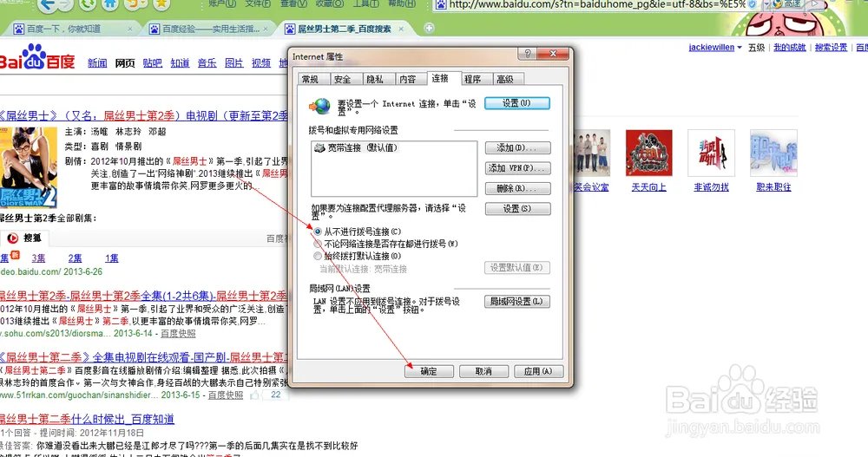Click the browser back arrow button
Image resolution: width=868 pixels, height=457 pixels.
(x=48, y=5)
